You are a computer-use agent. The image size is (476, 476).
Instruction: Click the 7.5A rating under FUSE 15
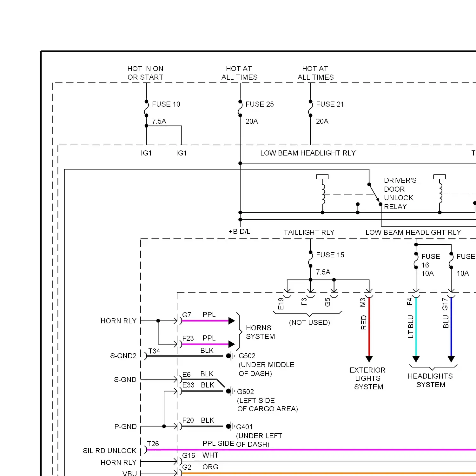pos(323,272)
